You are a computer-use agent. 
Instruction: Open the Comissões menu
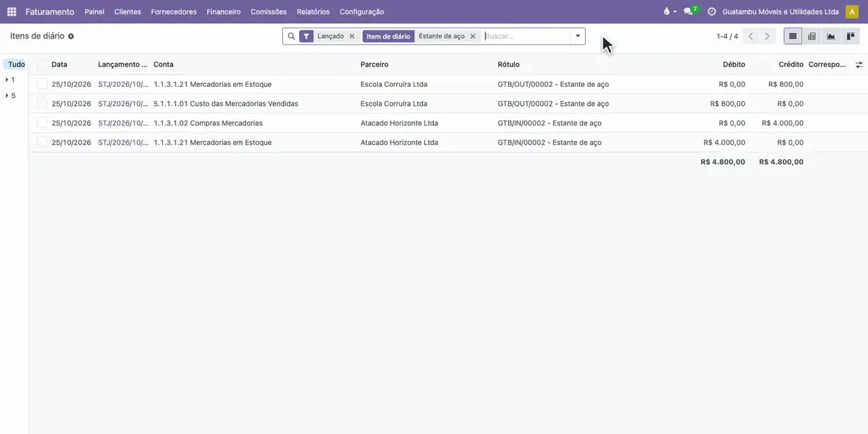[x=269, y=12]
